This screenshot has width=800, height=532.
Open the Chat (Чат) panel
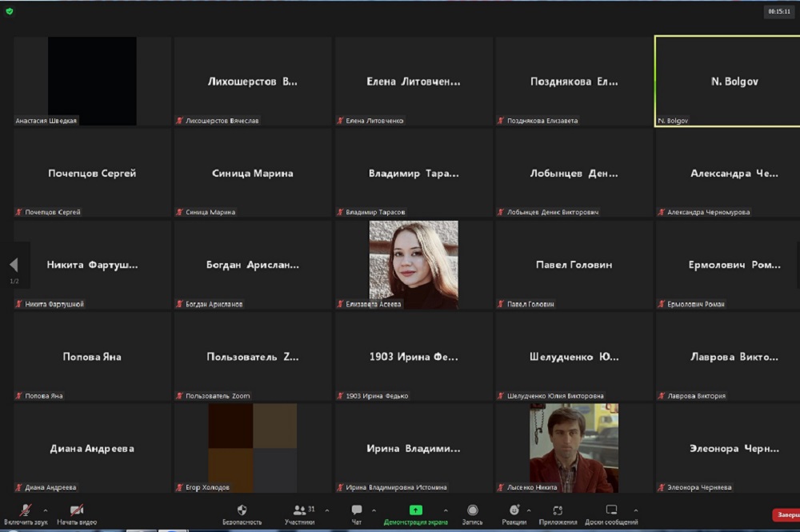(x=357, y=510)
